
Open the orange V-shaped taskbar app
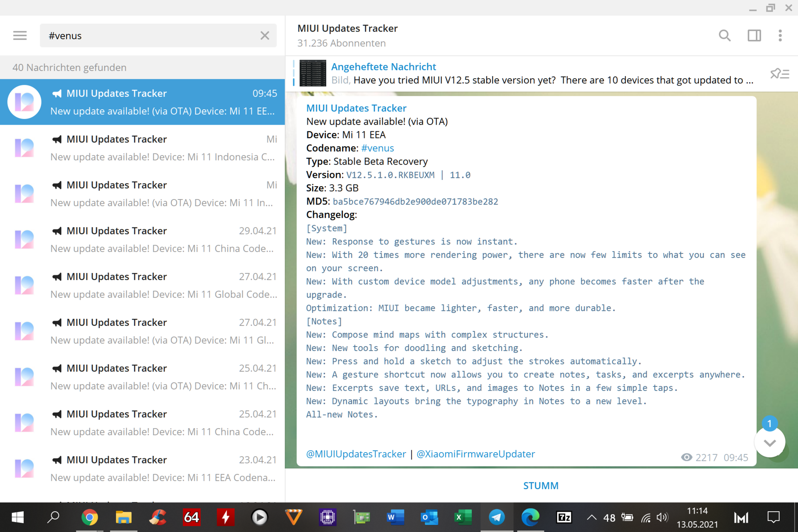pyautogui.click(x=294, y=517)
